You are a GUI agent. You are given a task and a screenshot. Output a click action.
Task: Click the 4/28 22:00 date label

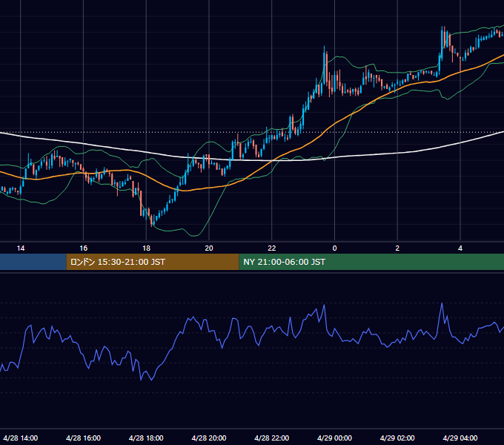point(272,438)
